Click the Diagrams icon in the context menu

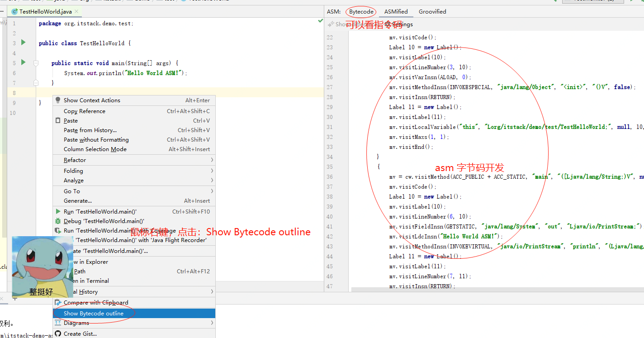pos(57,323)
